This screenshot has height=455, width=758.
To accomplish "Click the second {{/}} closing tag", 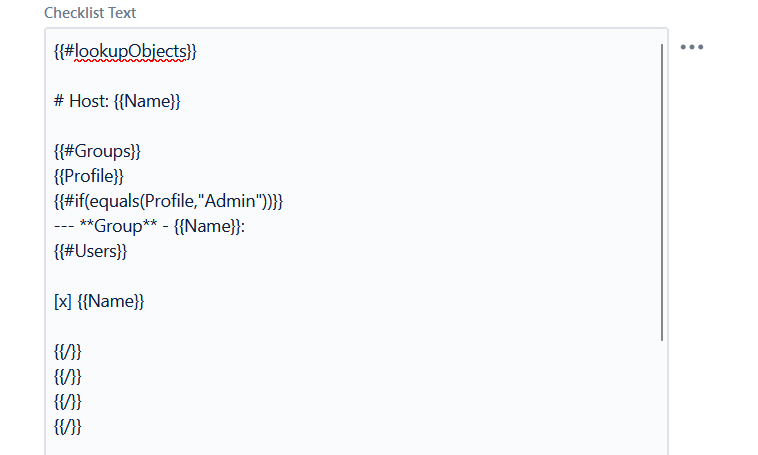I will (x=68, y=377).
